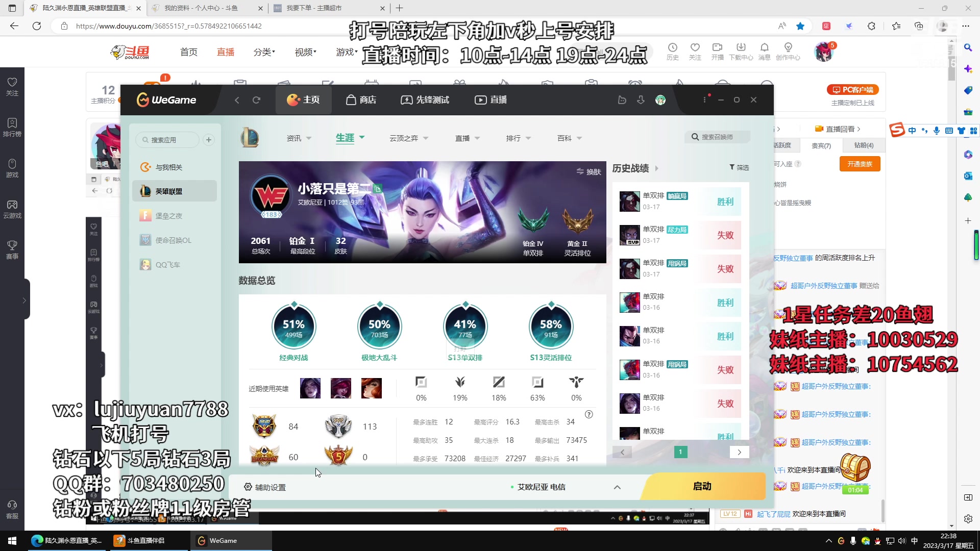Viewport: 980px width, 551px height.
Task: Go back in WeGame navigation
Action: (237, 100)
